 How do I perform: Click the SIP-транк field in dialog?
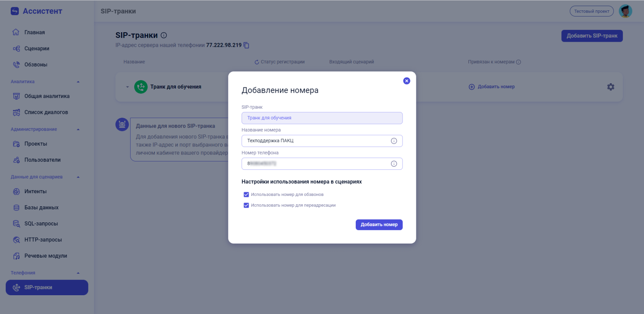click(x=322, y=118)
